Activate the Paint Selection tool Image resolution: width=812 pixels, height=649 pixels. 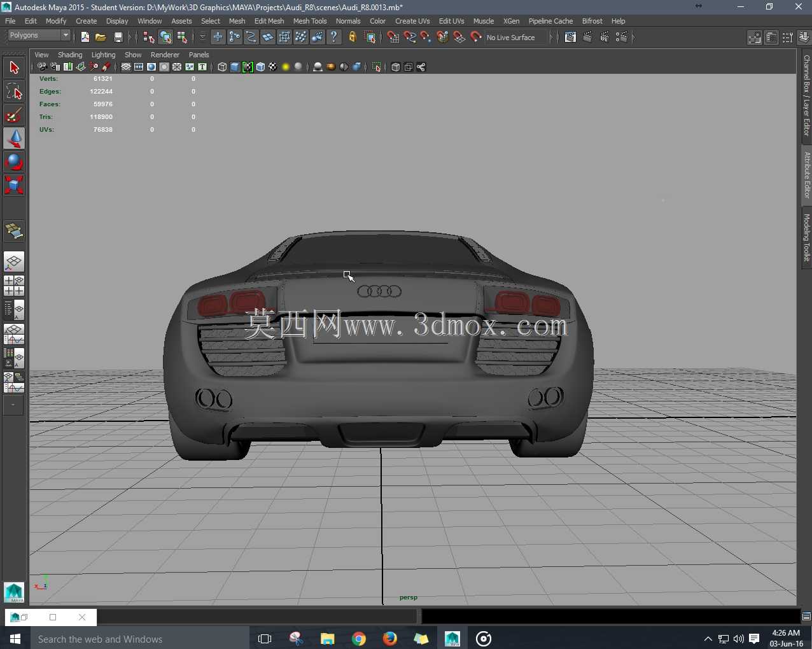[x=14, y=115]
